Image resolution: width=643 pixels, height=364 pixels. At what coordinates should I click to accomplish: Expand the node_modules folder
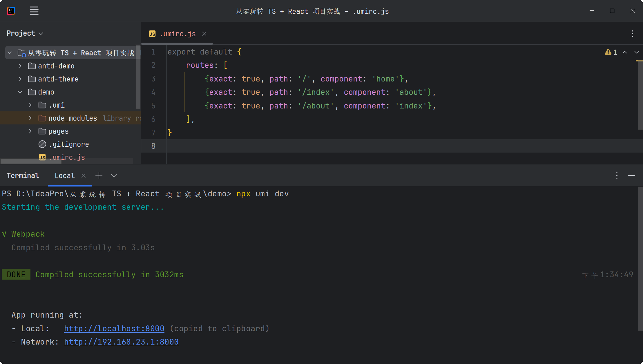pos(30,118)
